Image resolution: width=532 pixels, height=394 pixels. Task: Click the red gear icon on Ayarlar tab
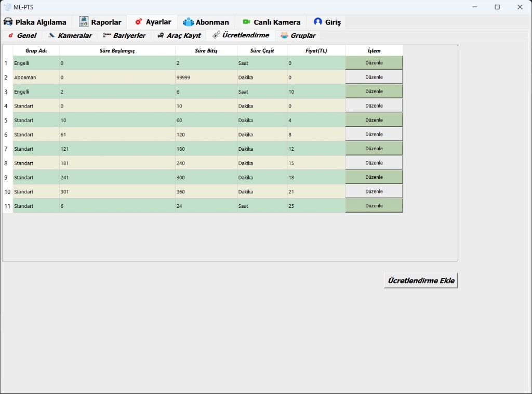coord(138,22)
